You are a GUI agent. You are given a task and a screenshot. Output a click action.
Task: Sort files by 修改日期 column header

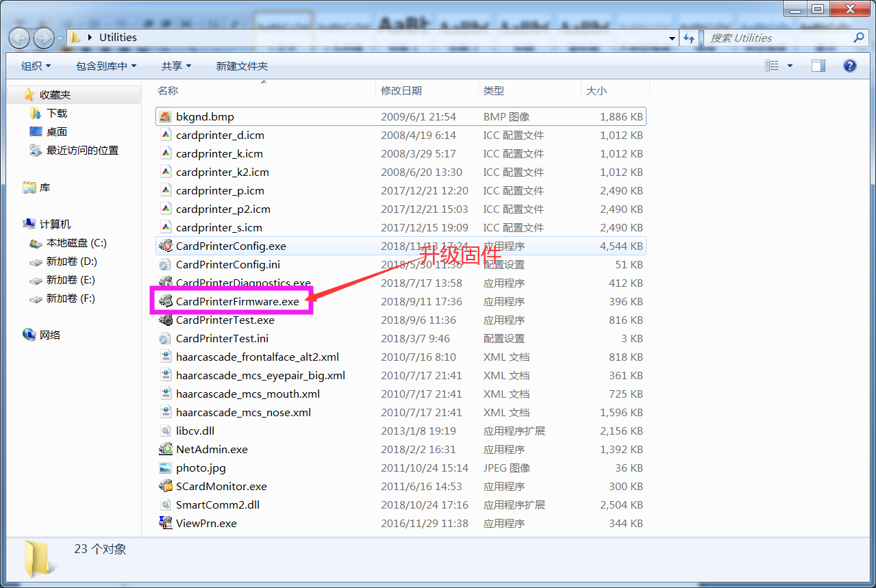tap(401, 90)
